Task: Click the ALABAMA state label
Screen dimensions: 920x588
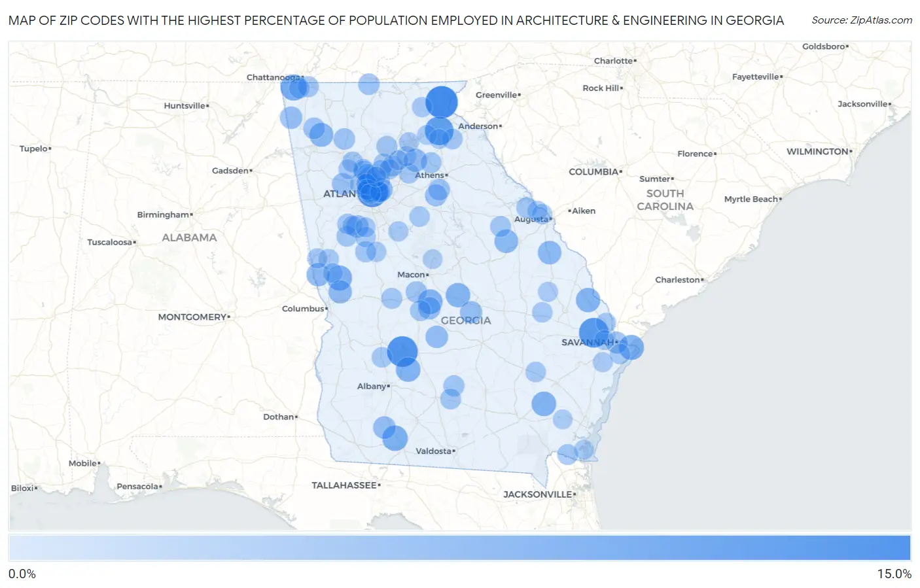Action: tap(189, 237)
